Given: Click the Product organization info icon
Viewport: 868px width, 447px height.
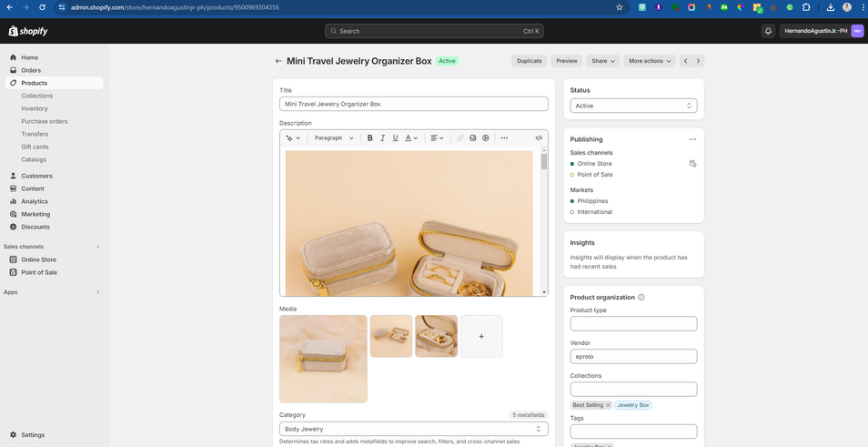Looking at the screenshot, I should click(x=641, y=298).
